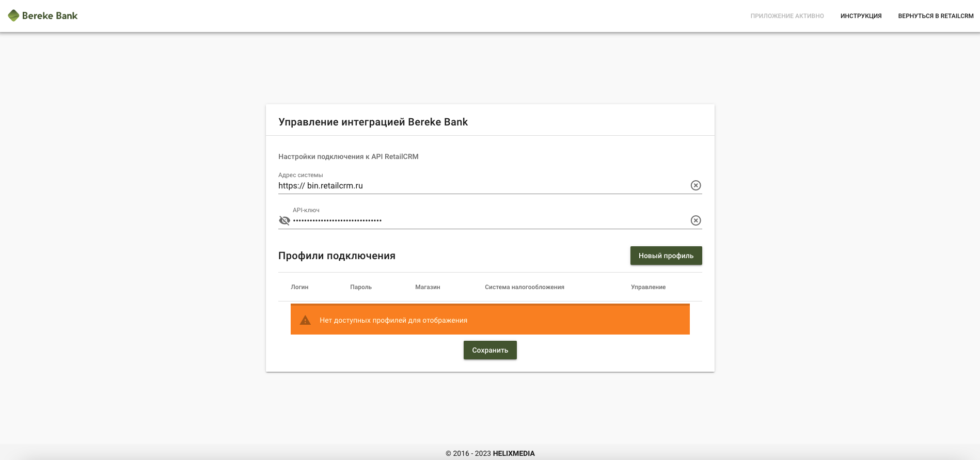Click the Сохранить button
This screenshot has height=460, width=980.
(x=490, y=350)
